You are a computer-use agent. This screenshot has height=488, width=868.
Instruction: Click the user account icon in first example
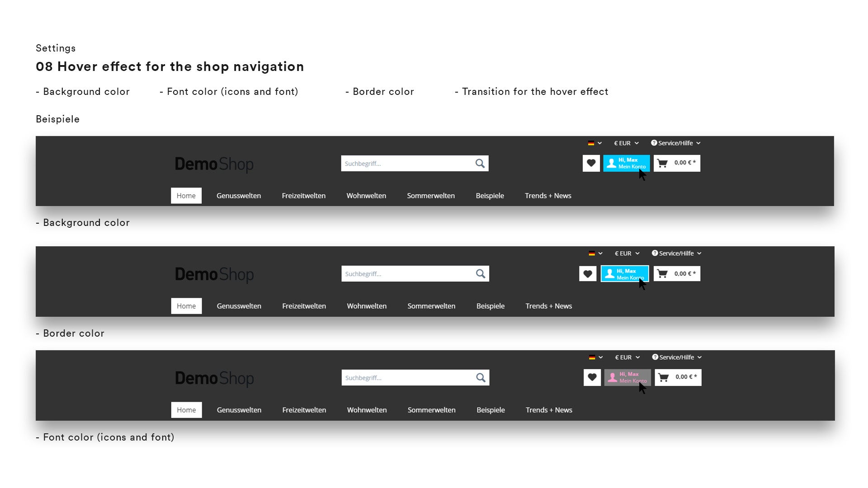click(611, 163)
